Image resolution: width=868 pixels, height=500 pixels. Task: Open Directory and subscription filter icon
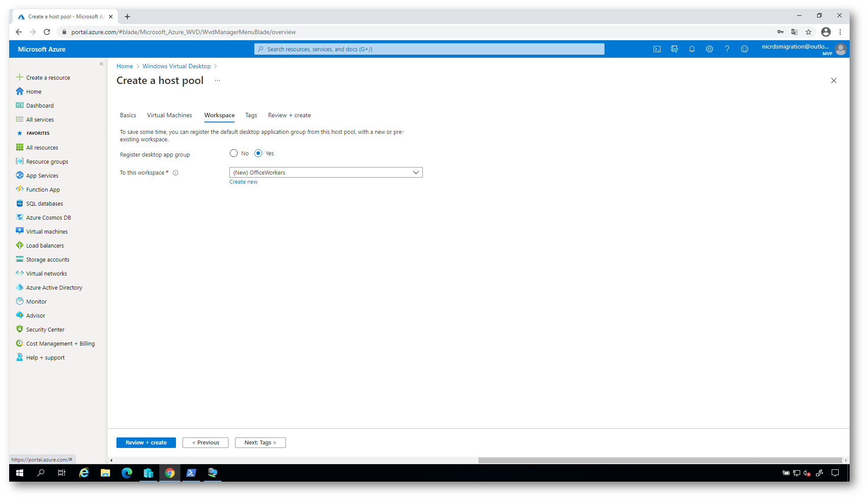(x=674, y=49)
